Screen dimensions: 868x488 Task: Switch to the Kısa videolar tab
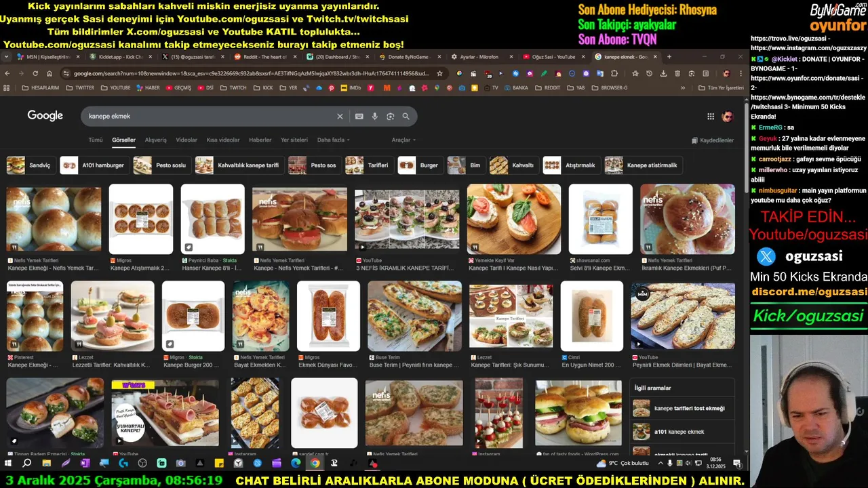pyautogui.click(x=223, y=140)
